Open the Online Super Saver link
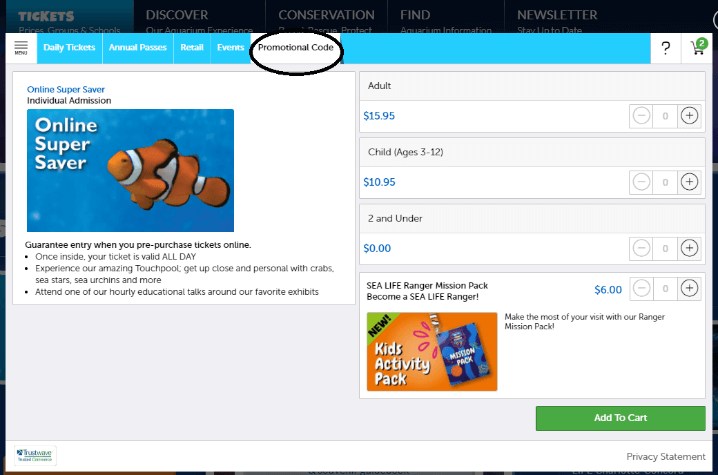The height and width of the screenshot is (475, 718). click(x=65, y=89)
